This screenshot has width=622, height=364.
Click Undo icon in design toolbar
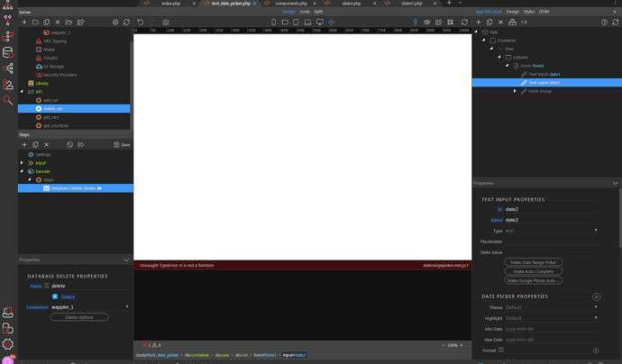141,23
